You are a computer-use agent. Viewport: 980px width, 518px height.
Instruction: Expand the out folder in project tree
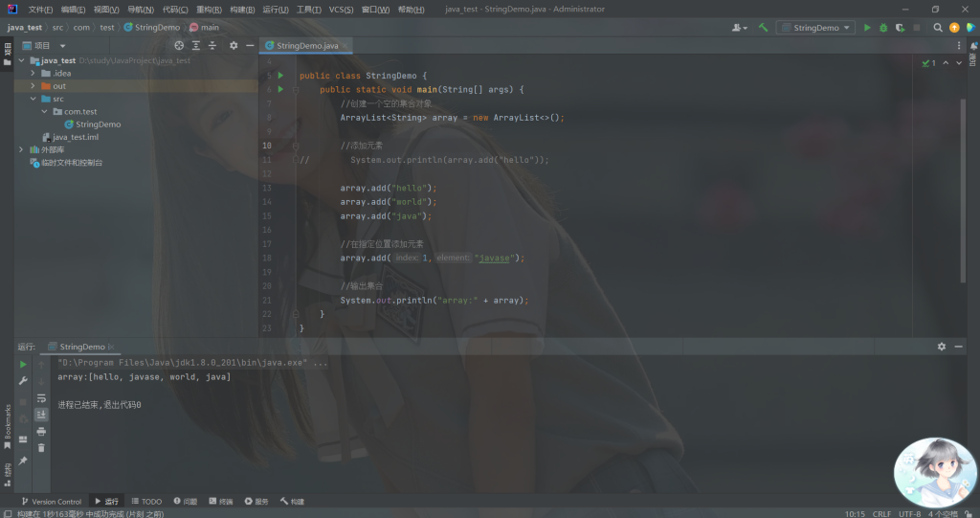point(33,86)
